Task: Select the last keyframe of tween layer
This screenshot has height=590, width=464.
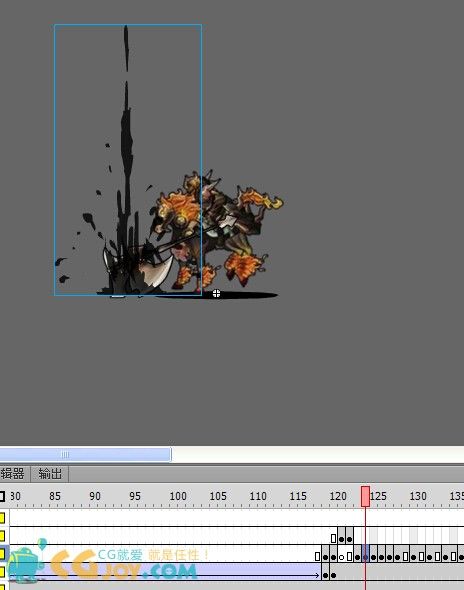Action: click(x=333, y=575)
